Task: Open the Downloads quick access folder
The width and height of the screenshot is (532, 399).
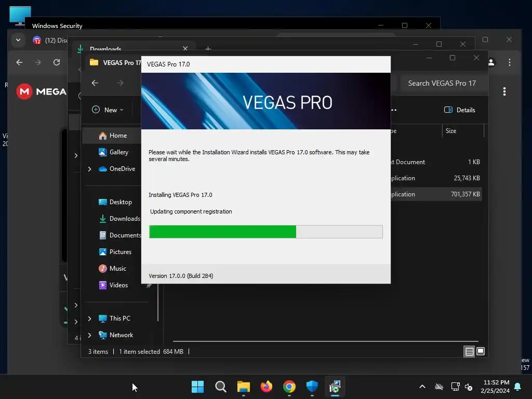Action: coord(119,219)
